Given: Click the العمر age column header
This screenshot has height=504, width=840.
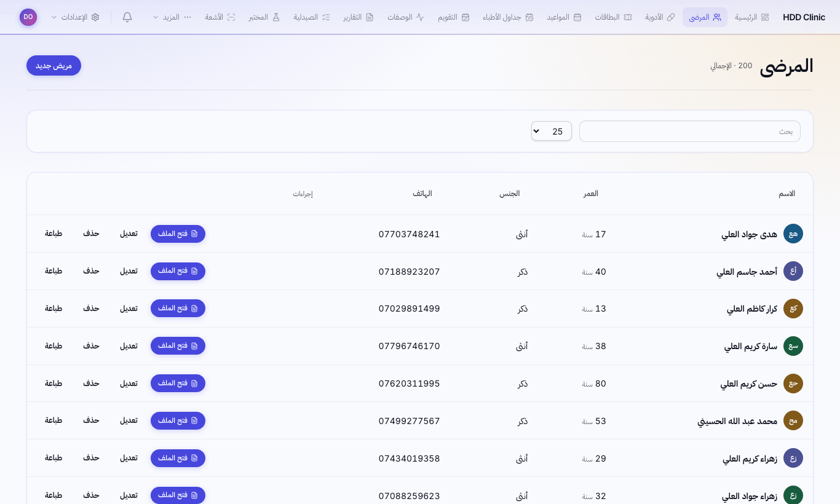Looking at the screenshot, I should 591,194.
